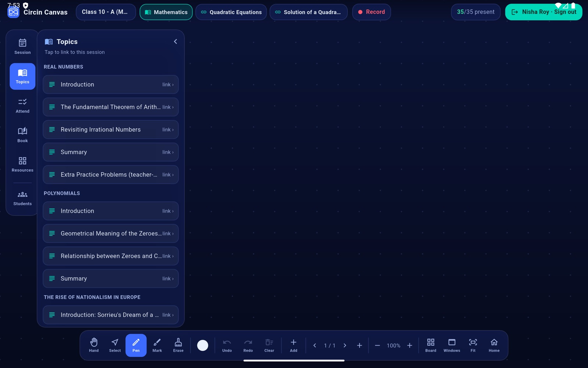Link Geometrical Meaning of the Zeroes topic
This screenshot has height=368, width=588.
click(111, 233)
